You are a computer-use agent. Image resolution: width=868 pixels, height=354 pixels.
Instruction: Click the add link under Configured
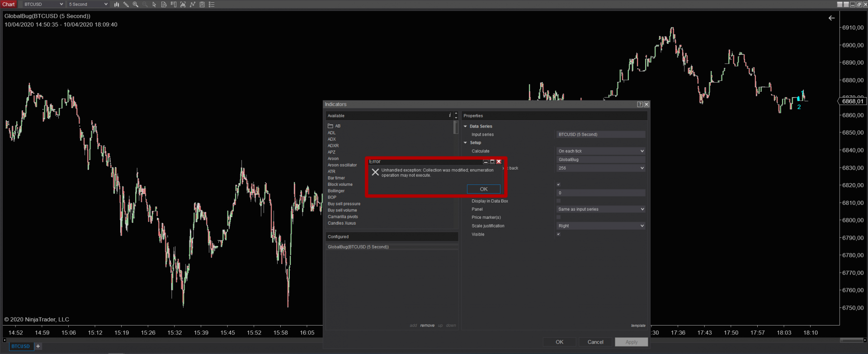coord(413,326)
